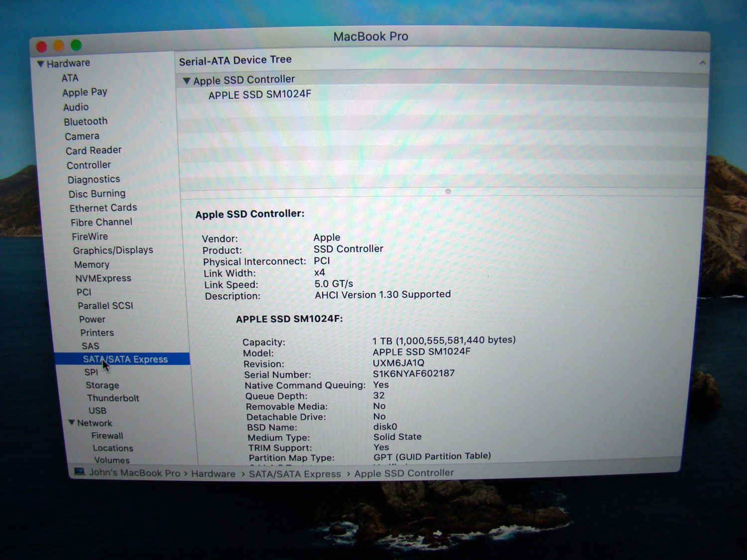Click John's MacBook Pro in the path bar

134,473
